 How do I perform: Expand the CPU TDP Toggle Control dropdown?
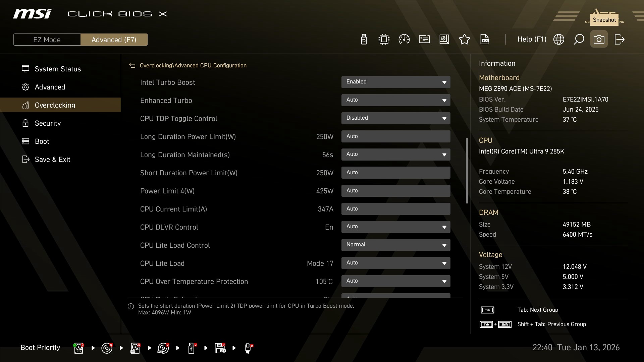[x=395, y=118]
